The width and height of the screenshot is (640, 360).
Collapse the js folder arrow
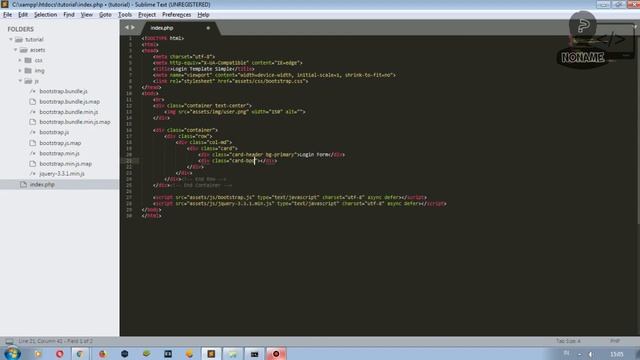tap(20, 81)
